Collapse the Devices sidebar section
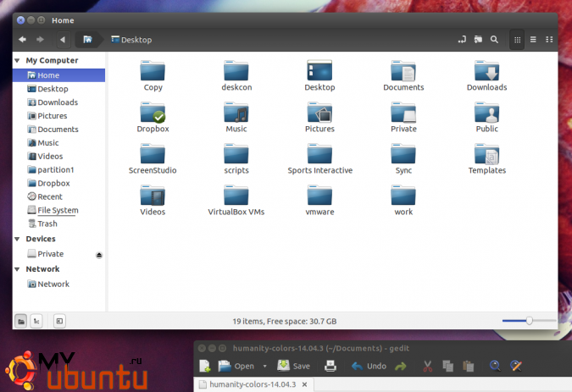 (x=17, y=240)
